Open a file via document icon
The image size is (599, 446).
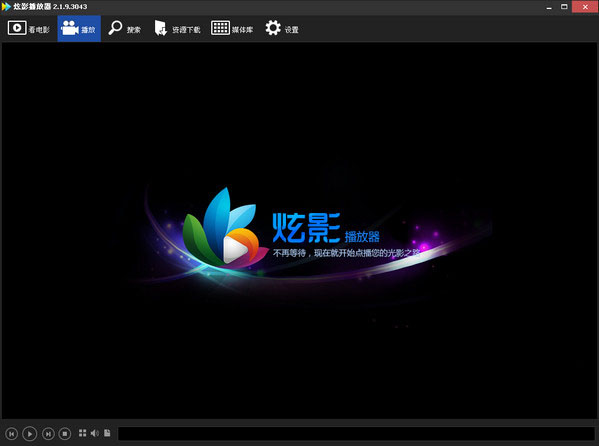click(x=107, y=433)
